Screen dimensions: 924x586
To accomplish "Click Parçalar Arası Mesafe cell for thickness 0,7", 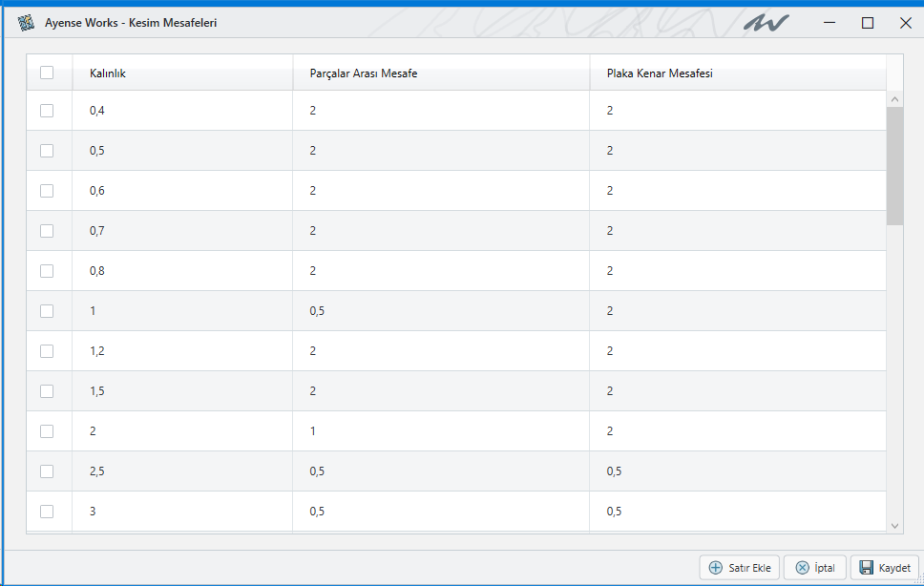I will coord(441,231).
